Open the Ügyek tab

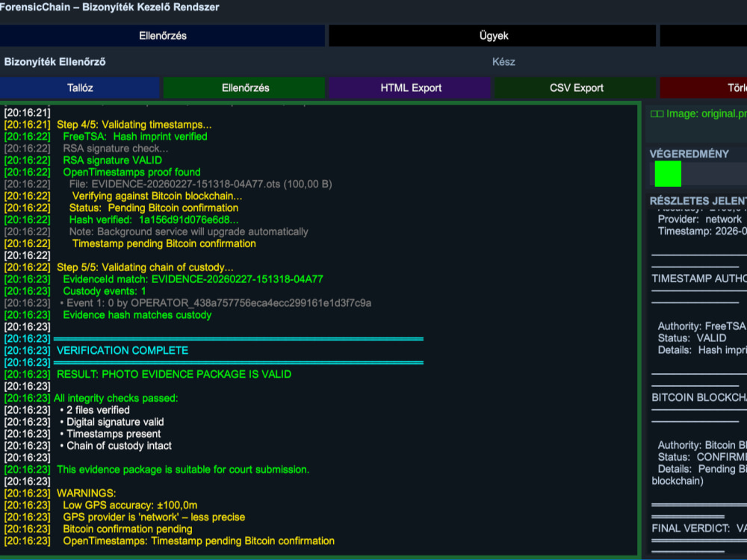pyautogui.click(x=492, y=36)
